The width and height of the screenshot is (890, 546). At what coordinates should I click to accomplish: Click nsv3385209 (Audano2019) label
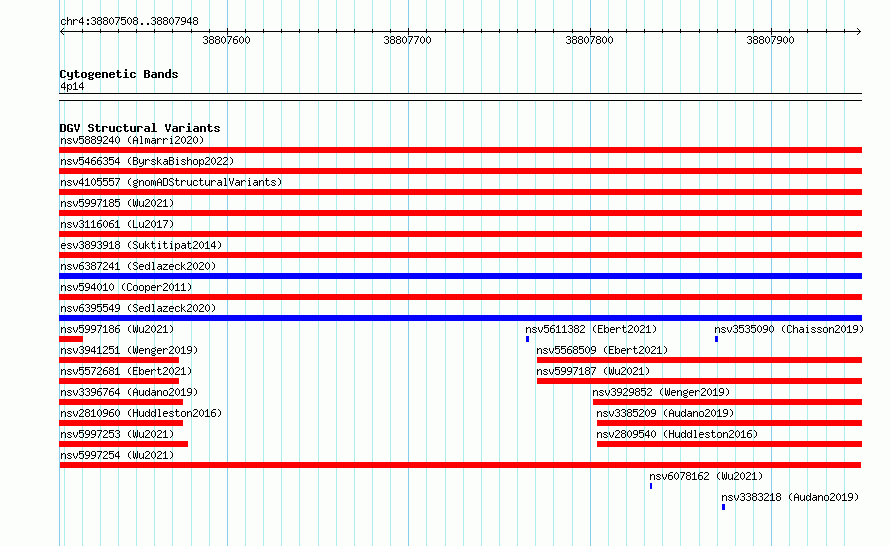click(x=665, y=413)
